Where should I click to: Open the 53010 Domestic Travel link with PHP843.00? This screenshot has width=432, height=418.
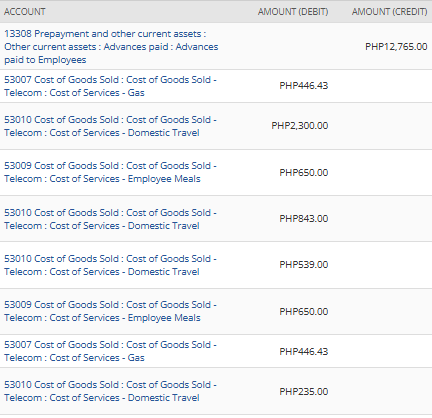point(110,219)
